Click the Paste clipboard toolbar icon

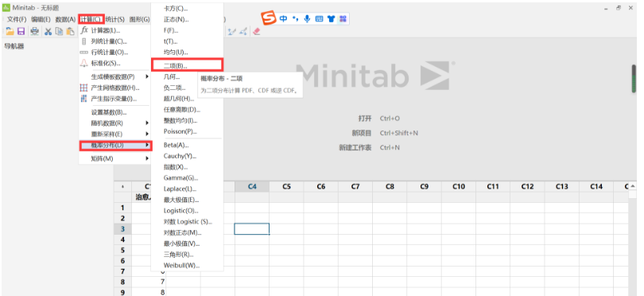pos(71,31)
